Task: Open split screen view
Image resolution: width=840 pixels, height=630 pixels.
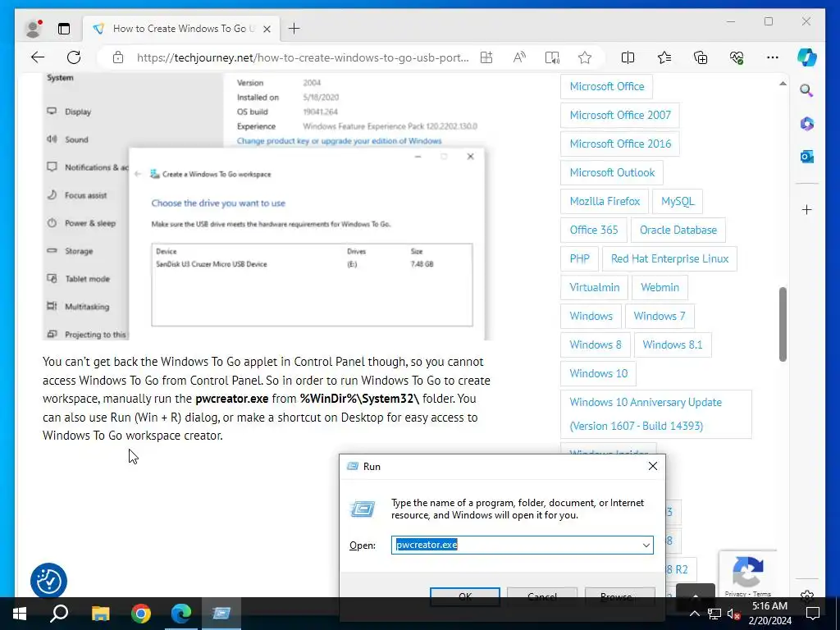Action: (628, 57)
